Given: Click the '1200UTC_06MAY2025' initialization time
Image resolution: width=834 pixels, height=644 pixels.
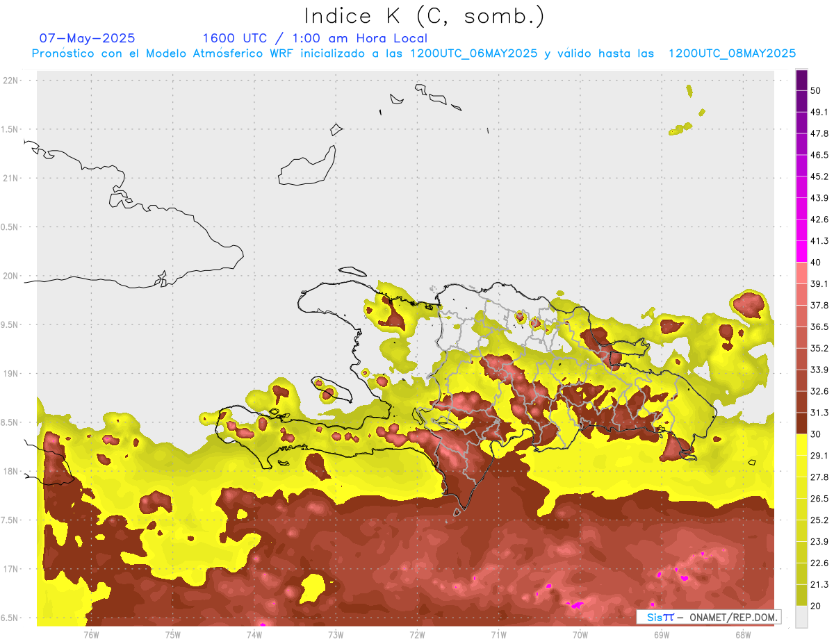Looking at the screenshot, I should click(473, 53).
